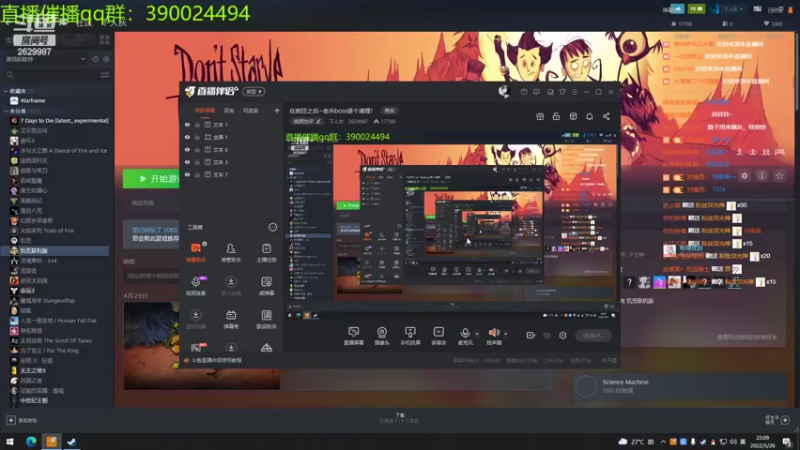Click the record video icon beside start button
The height and width of the screenshot is (450, 800).
coord(531,335)
